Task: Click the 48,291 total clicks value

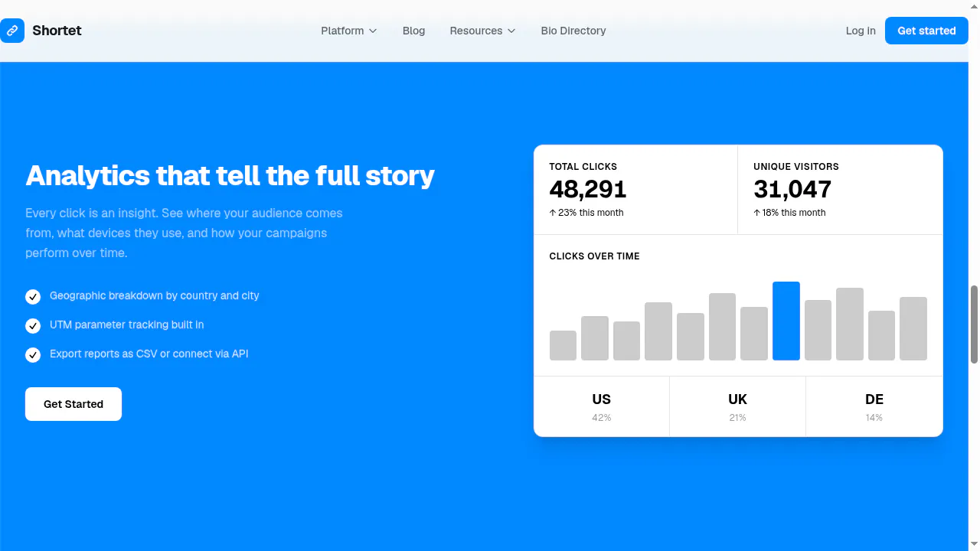Action: pyautogui.click(x=588, y=189)
